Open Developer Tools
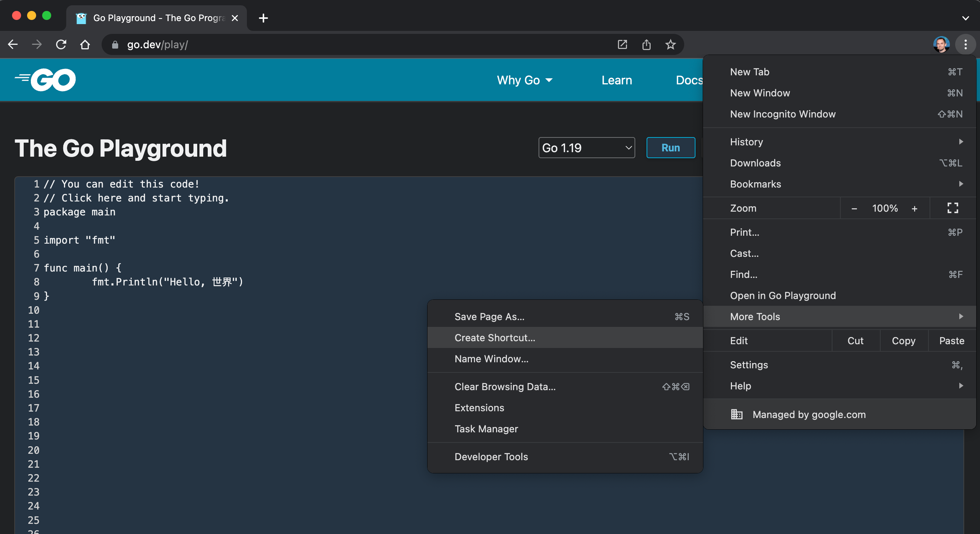The height and width of the screenshot is (534, 980). (x=565, y=456)
